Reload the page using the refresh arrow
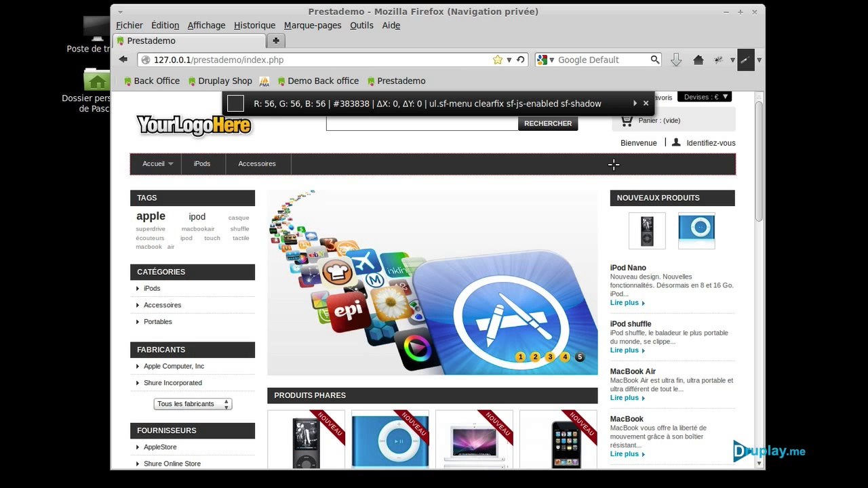The height and width of the screenshot is (488, 868). tap(520, 60)
